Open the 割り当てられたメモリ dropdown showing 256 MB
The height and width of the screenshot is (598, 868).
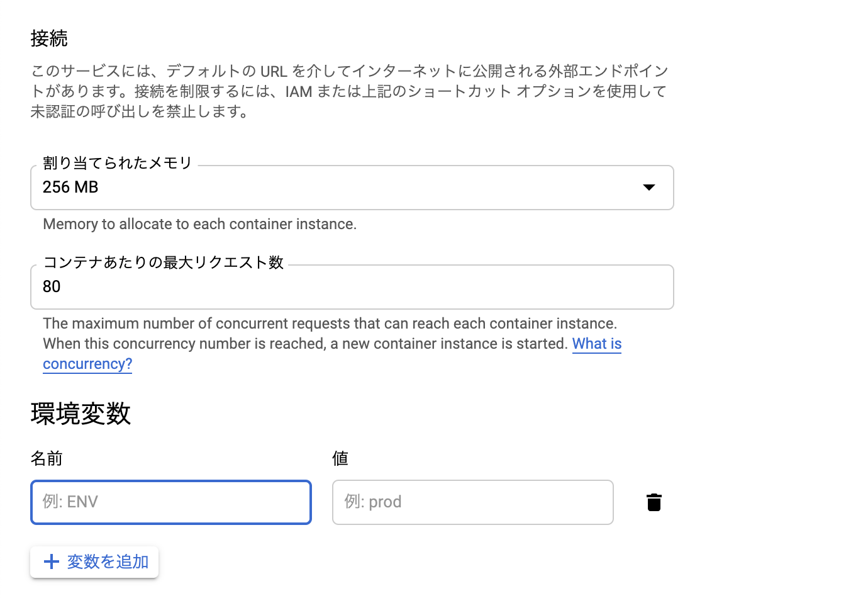click(352, 188)
